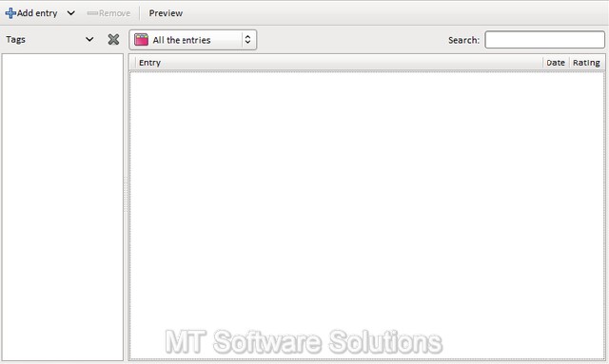Click the clear tags X icon

point(113,39)
